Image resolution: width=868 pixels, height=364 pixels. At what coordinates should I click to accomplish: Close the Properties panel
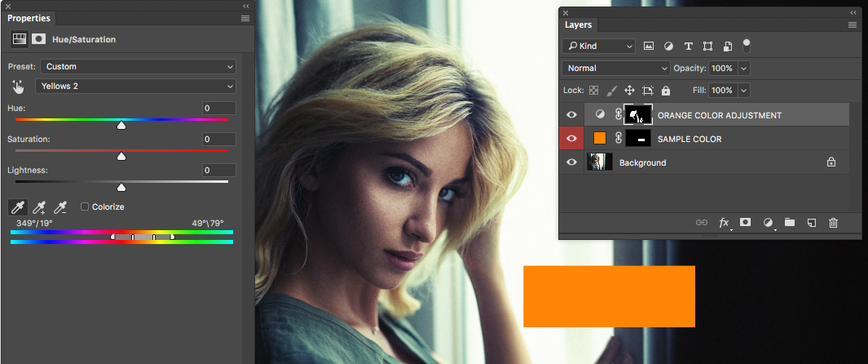(x=8, y=6)
